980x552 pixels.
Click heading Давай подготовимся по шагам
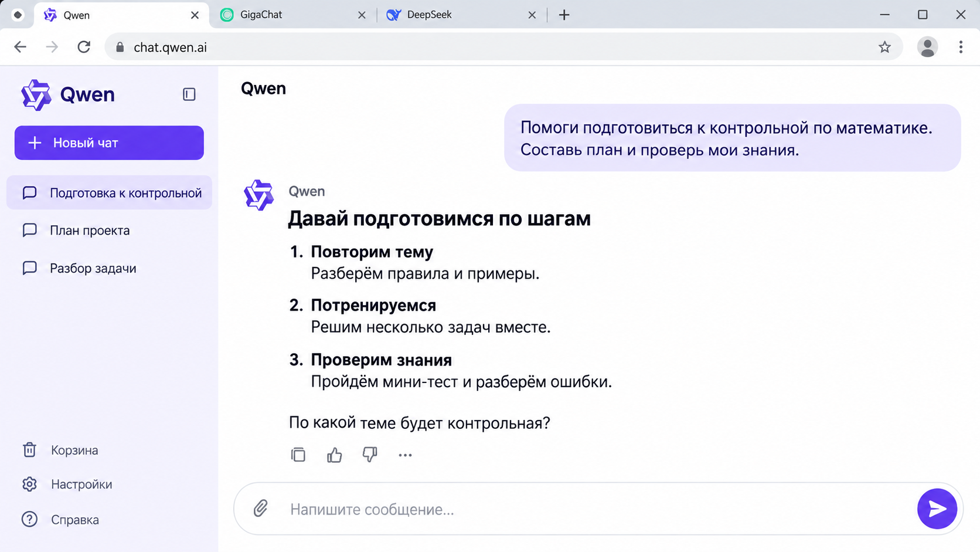[439, 218]
